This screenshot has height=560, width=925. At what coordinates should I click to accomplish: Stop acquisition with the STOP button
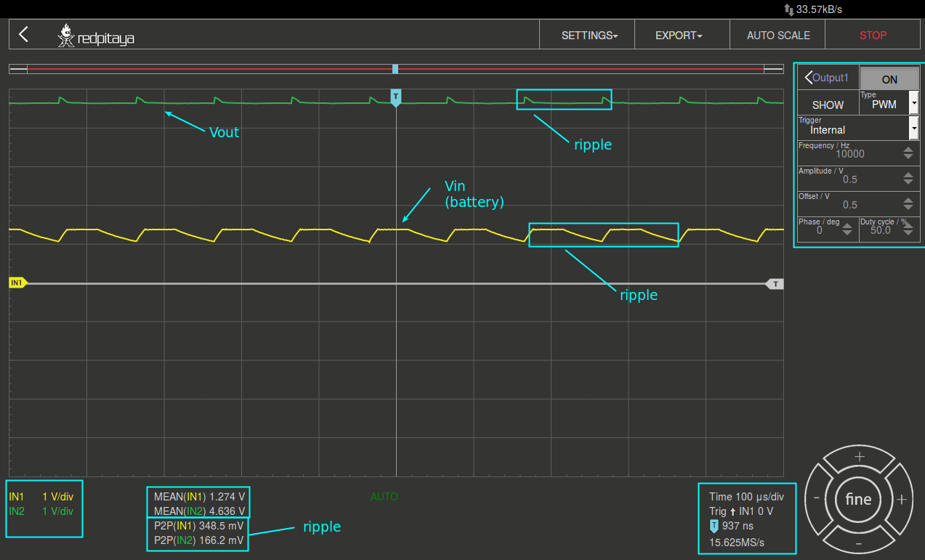pyautogui.click(x=873, y=35)
